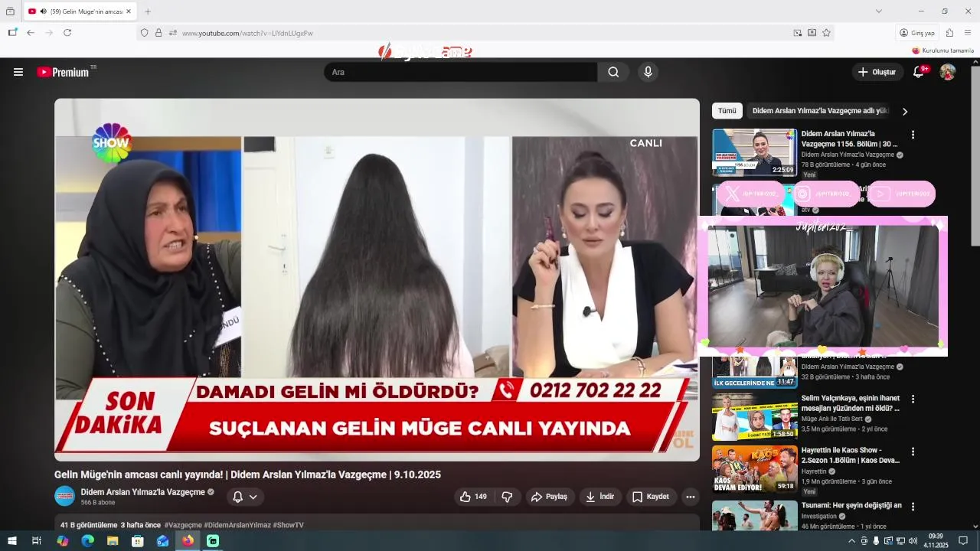Open the tracking protection shield panel
The image size is (980, 551).
coord(144,33)
